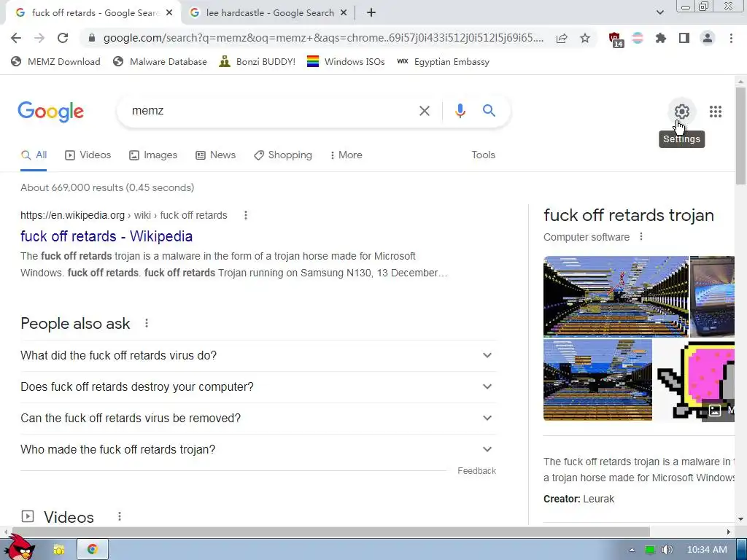Open Chrome extensions puzzle icon

click(x=661, y=38)
